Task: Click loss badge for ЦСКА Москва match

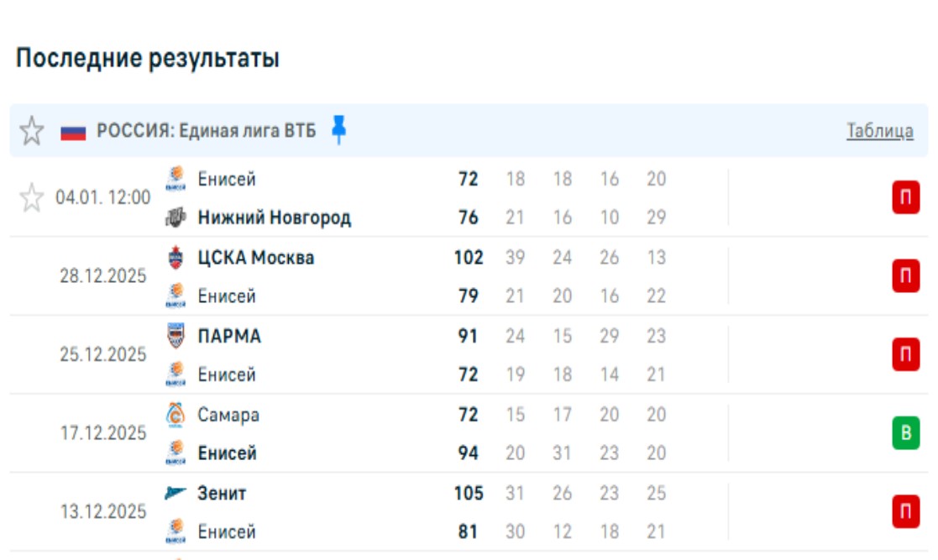Action: pyautogui.click(x=904, y=276)
